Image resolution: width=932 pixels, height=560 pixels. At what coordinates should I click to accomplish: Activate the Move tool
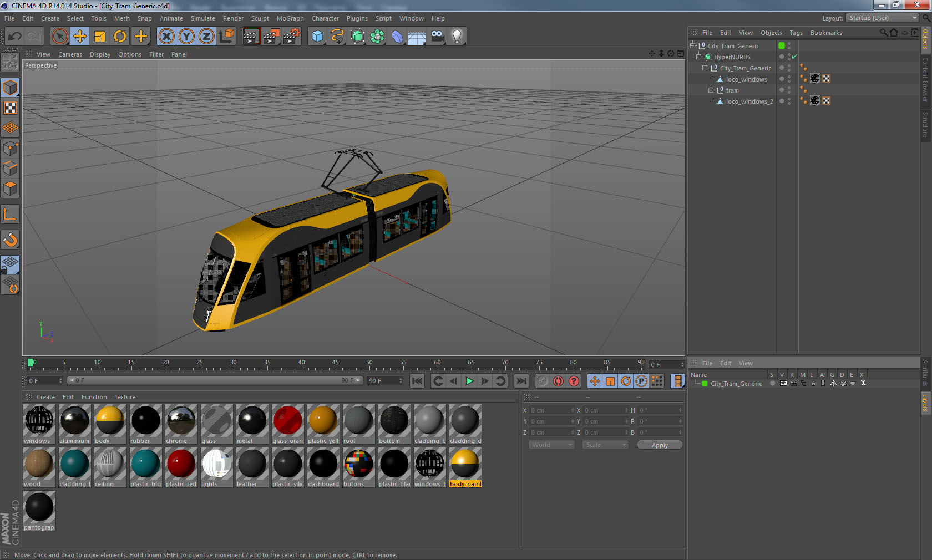[80, 37]
